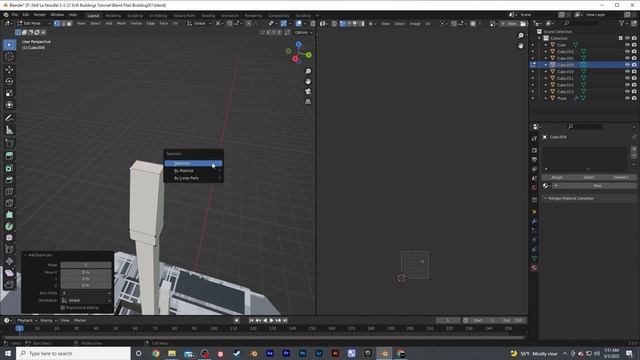
Task: Select the Poly Build tool
Action: tap(9, 215)
